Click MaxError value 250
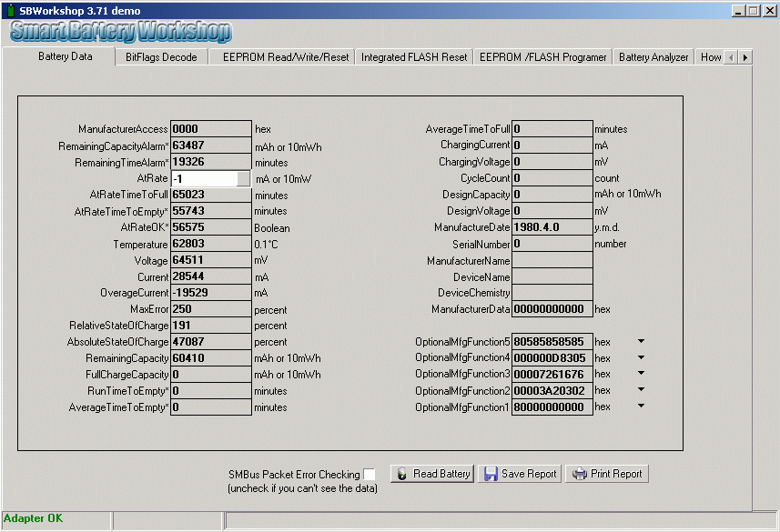 click(211, 309)
